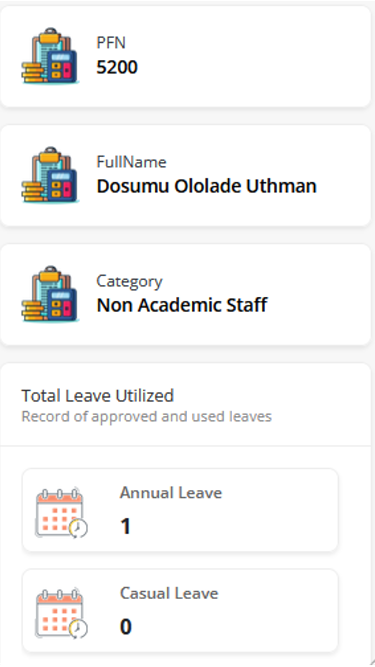The image size is (375, 667).
Task: Click the Annual Leave label
Action: point(171,493)
